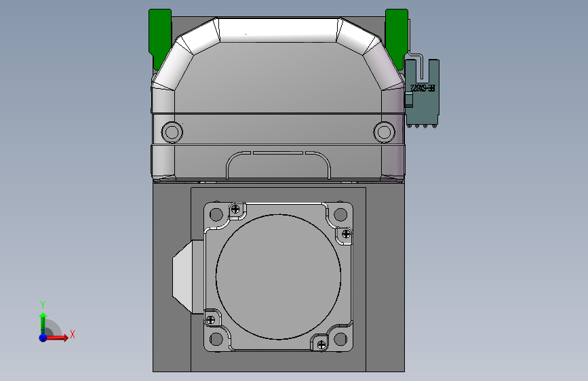
Task: Select the sensor pins under the teal connector
Action: tap(422, 126)
